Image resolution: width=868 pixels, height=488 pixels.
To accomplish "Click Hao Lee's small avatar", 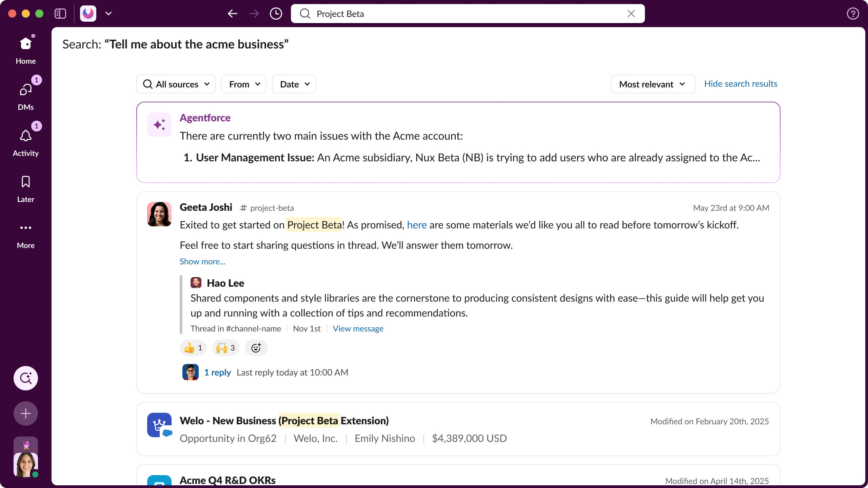I will tap(196, 283).
